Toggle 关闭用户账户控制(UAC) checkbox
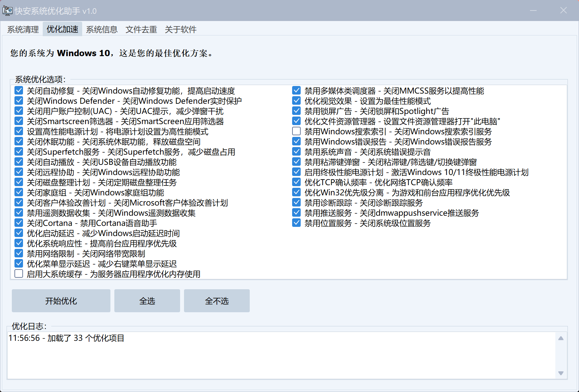579x392 pixels. [19, 111]
